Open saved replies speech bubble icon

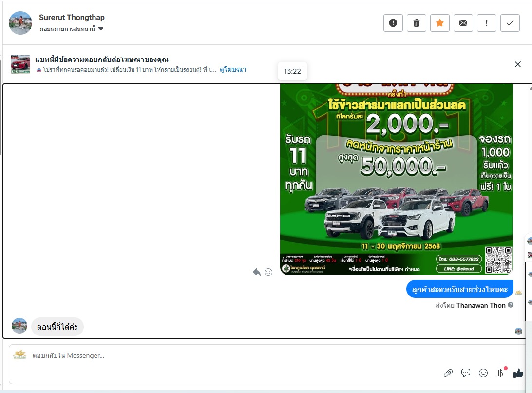(466, 373)
